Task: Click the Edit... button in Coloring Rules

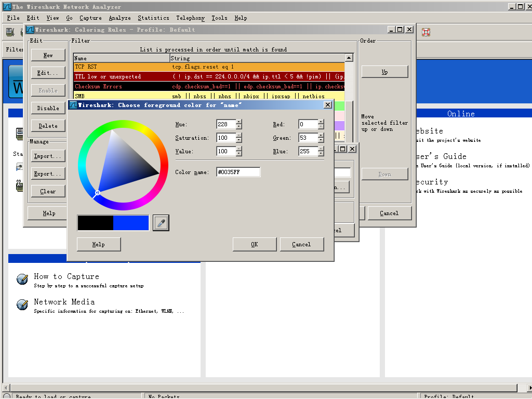Action: (x=48, y=73)
